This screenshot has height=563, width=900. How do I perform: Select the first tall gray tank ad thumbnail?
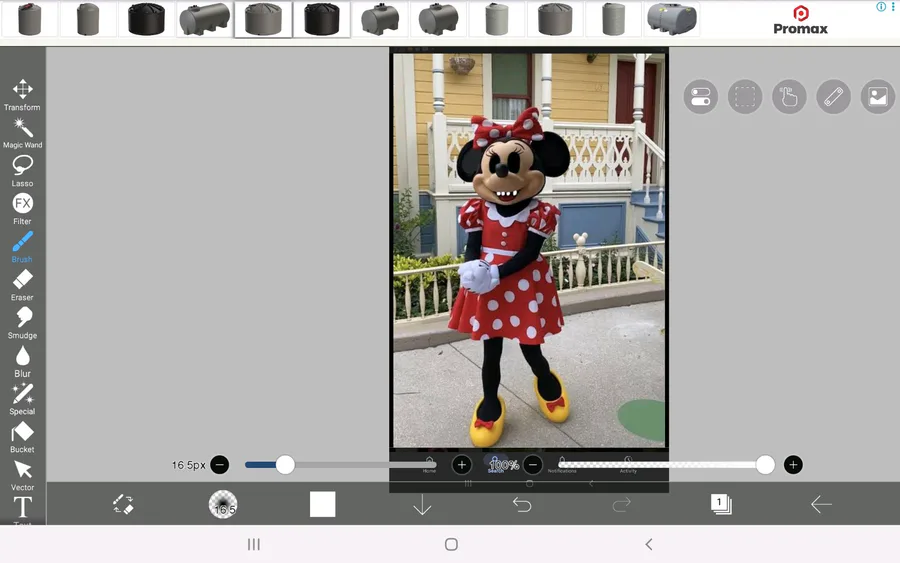29,19
